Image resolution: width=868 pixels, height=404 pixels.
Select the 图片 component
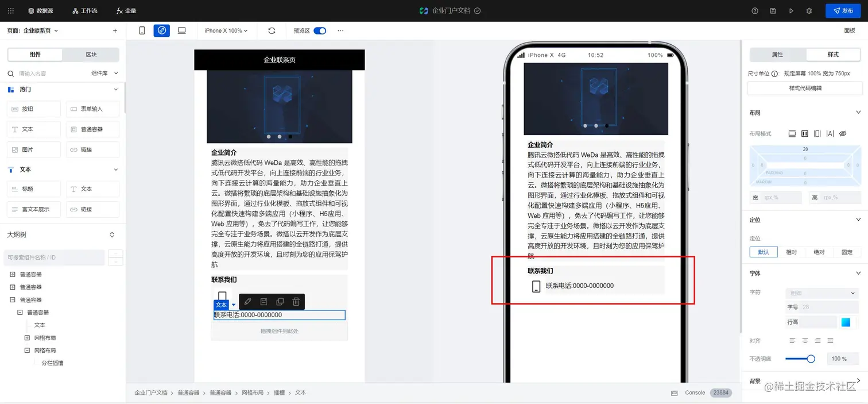(x=34, y=149)
